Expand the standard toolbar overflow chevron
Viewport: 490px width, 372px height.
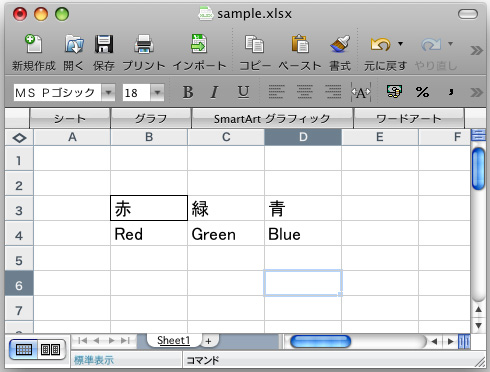[476, 51]
